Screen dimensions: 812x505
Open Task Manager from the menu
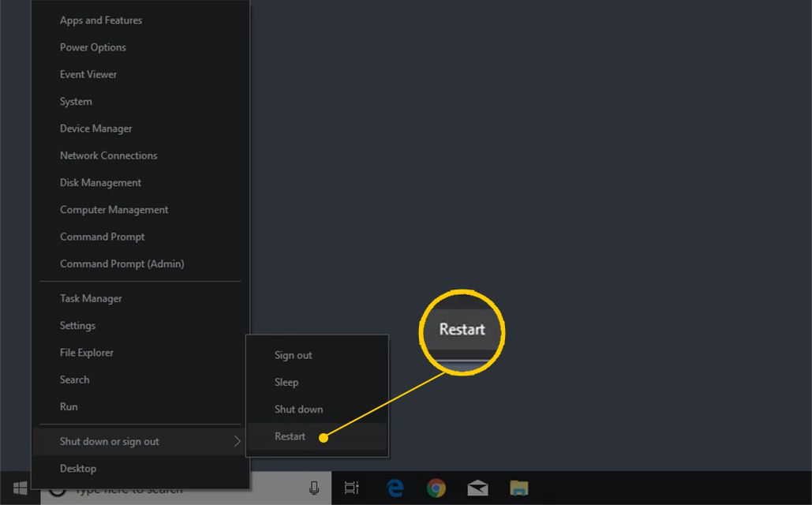coord(91,298)
